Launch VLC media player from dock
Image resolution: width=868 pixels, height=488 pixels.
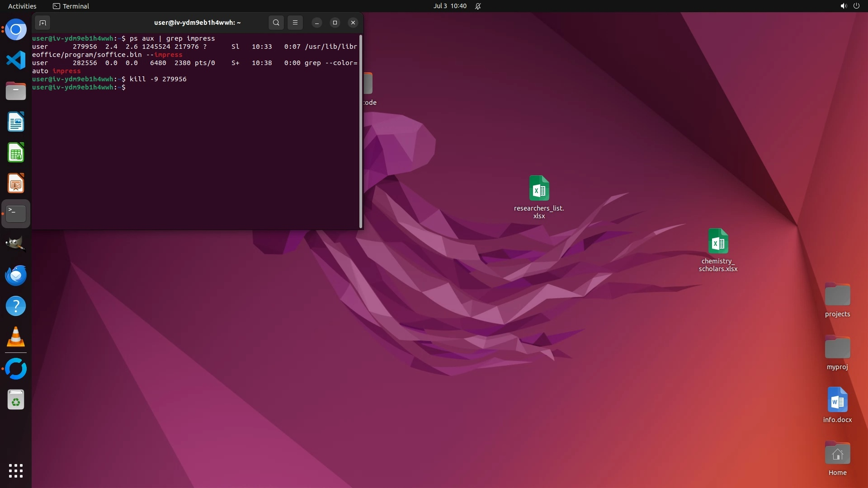tap(16, 337)
